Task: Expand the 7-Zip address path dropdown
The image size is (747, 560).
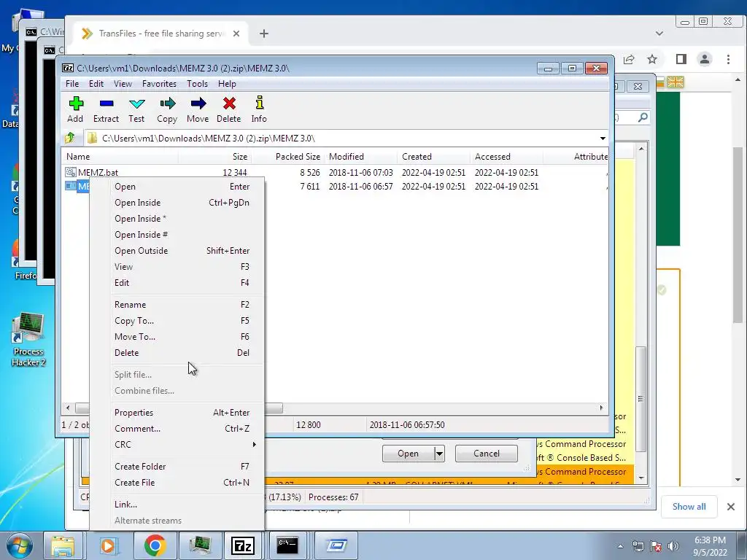Action: point(603,139)
